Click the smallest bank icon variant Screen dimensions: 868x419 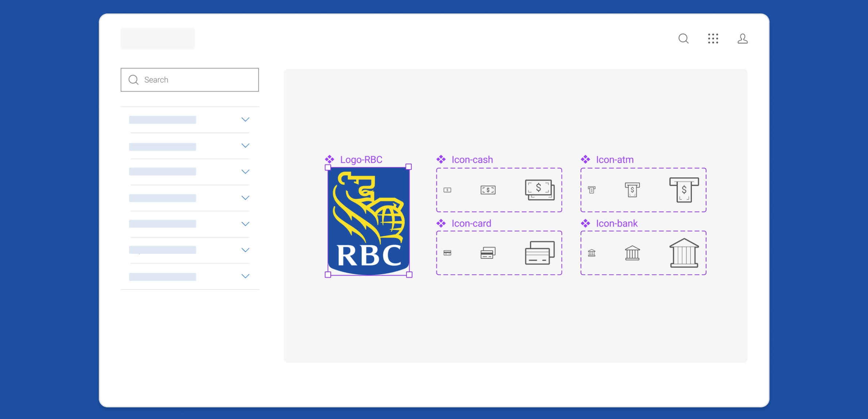click(592, 253)
